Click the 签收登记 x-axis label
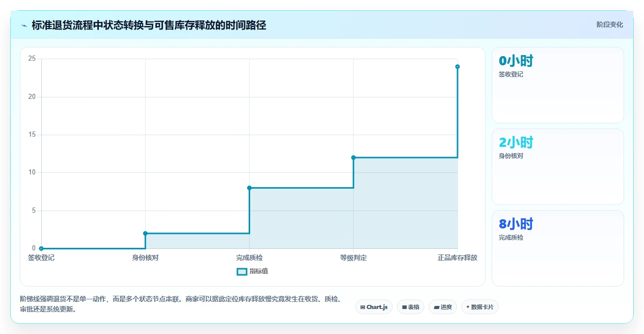The width and height of the screenshot is (644, 334). click(41, 258)
